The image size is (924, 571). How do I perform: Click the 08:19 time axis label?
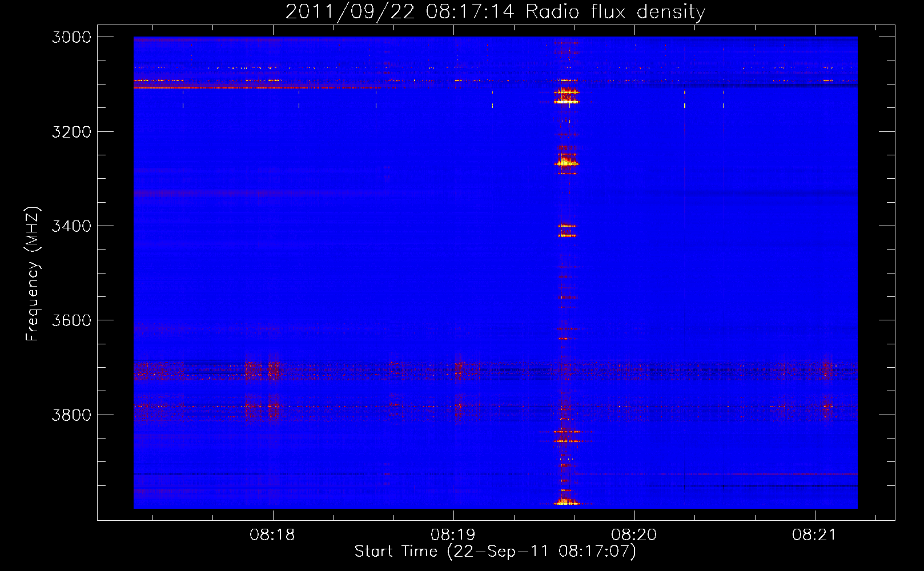click(x=453, y=535)
